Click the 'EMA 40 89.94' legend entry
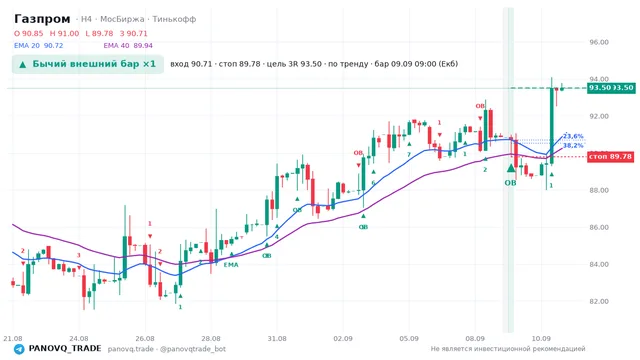The image size is (640, 360). point(128,45)
